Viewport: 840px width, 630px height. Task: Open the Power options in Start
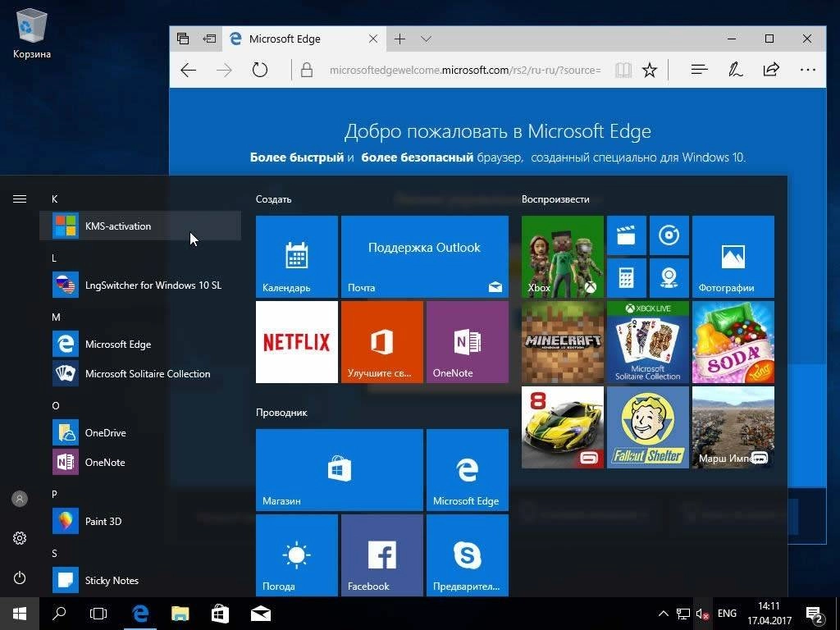pyautogui.click(x=20, y=577)
